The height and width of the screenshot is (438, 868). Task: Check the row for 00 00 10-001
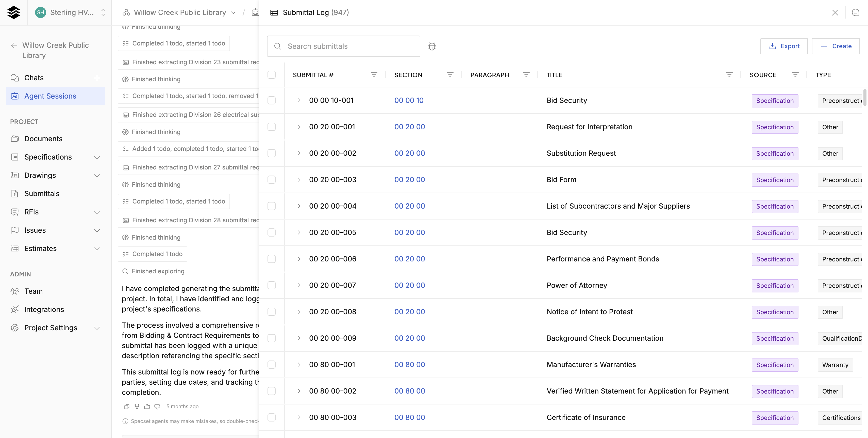[271, 100]
